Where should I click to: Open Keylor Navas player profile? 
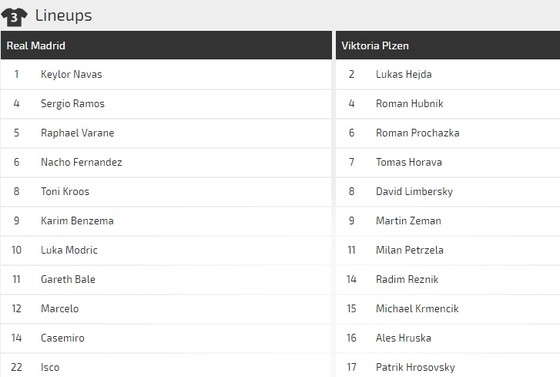tap(71, 74)
